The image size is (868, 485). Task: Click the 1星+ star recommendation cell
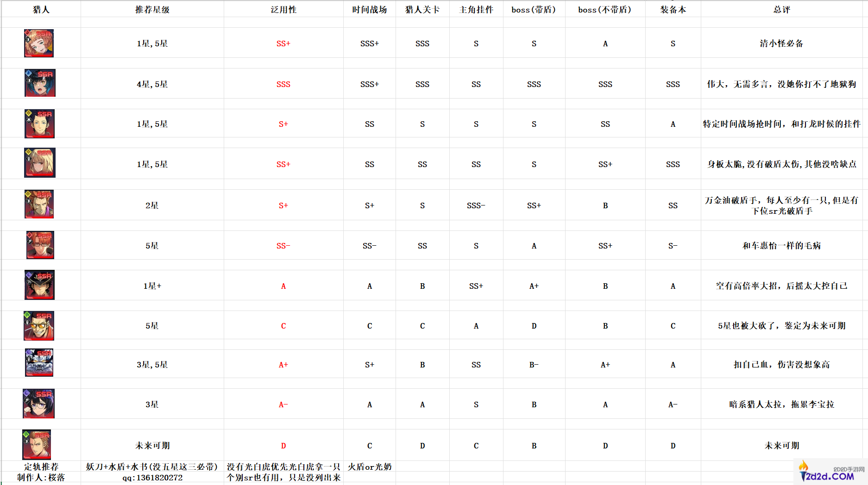click(152, 286)
